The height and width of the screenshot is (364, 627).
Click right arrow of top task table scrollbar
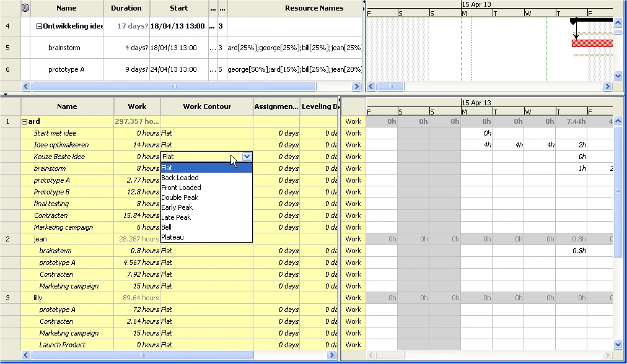pyautogui.click(x=357, y=86)
